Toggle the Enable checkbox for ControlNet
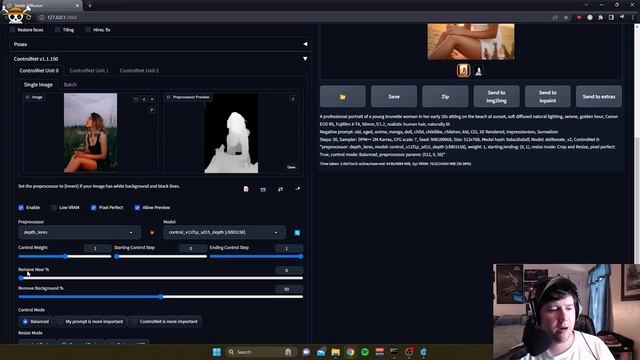 tap(21, 208)
